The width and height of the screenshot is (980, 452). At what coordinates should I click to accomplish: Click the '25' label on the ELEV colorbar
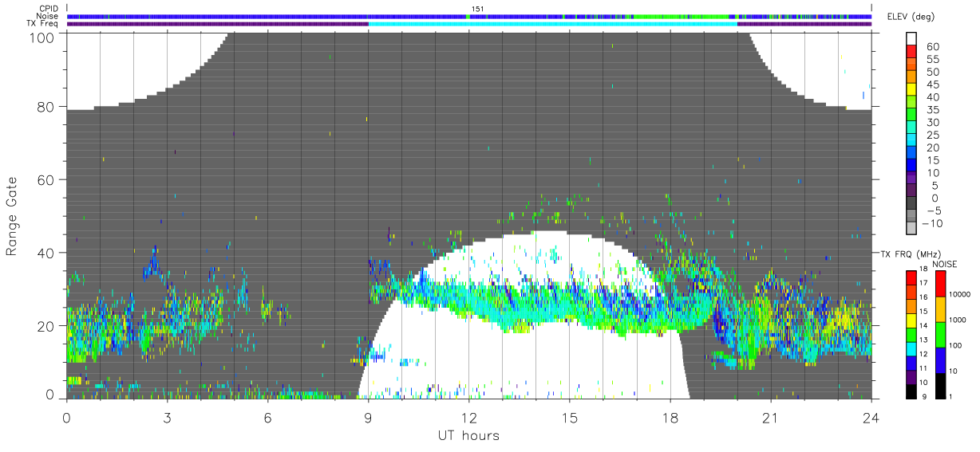(931, 136)
